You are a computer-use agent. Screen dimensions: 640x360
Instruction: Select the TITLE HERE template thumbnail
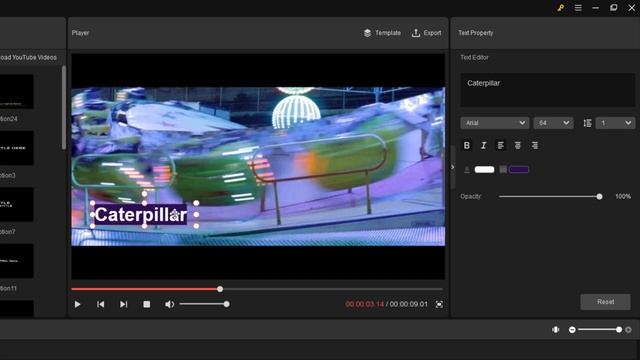tap(17, 148)
